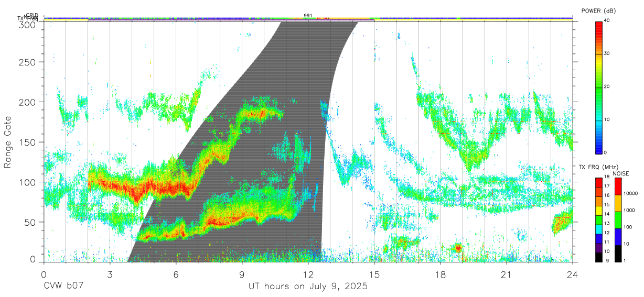Click the red top of the power colorbar

[x=598, y=26]
